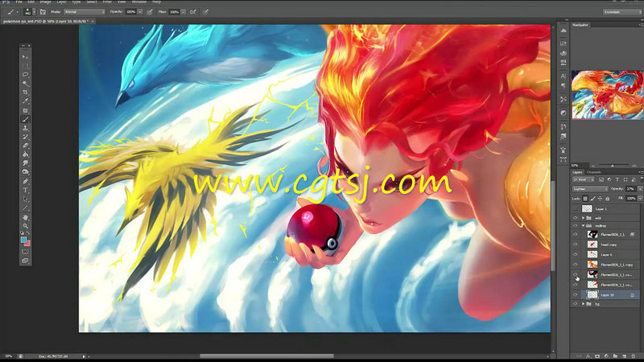The width and height of the screenshot is (644, 362).
Task: Toggle lock position icon
Action: click(600, 199)
